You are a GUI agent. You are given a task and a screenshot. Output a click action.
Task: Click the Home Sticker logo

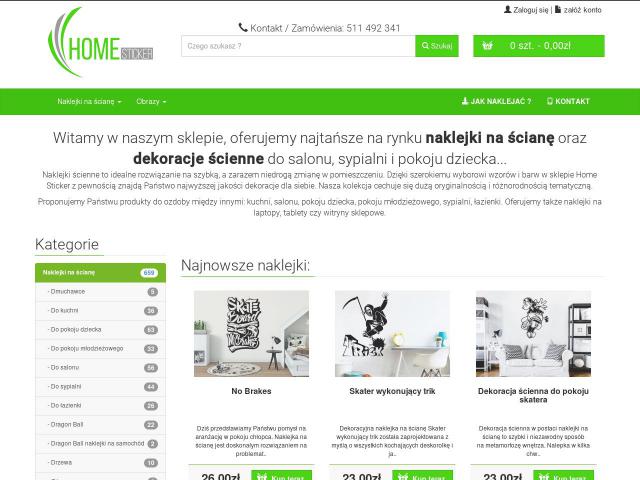(100, 42)
